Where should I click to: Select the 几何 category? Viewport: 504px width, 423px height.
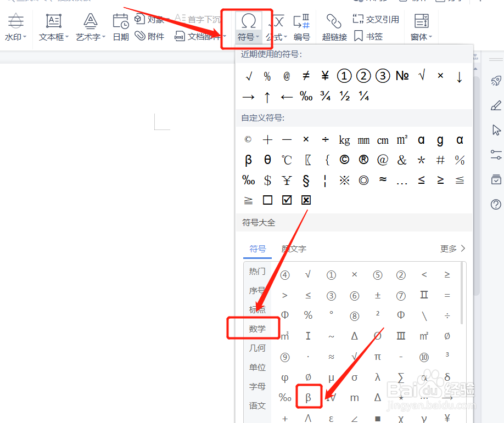tap(257, 348)
